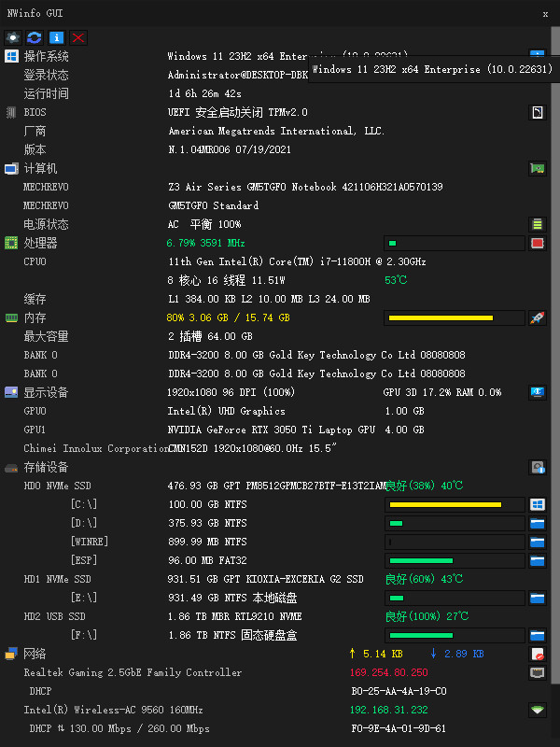Click 'American Megatrends International, LLC.' text
The image size is (560, 747).
point(276,131)
